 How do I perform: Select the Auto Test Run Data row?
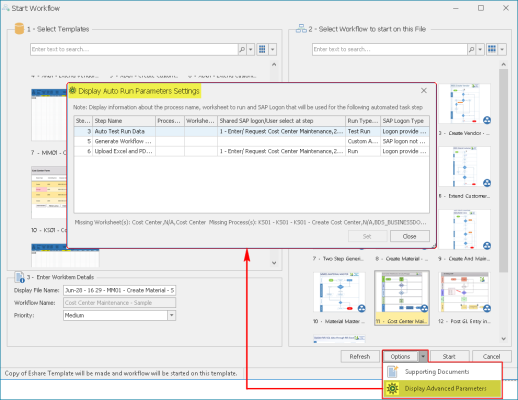252,131
